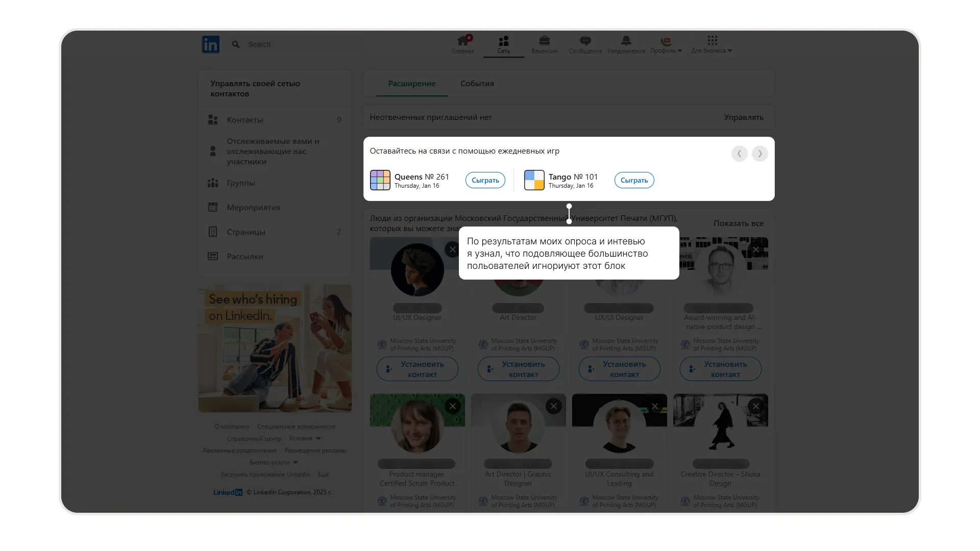Go to next games carousel arrow
This screenshot has height=551, width=980.
[759, 154]
